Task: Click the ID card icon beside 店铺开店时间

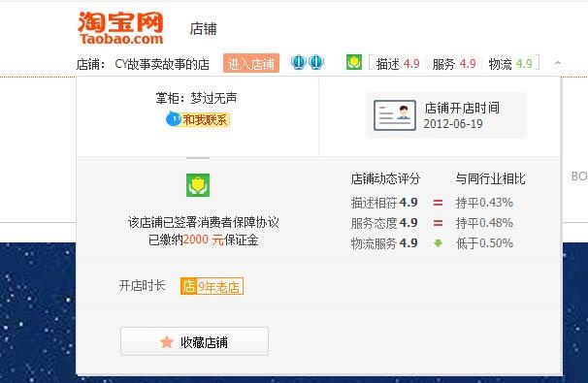Action: click(x=395, y=115)
